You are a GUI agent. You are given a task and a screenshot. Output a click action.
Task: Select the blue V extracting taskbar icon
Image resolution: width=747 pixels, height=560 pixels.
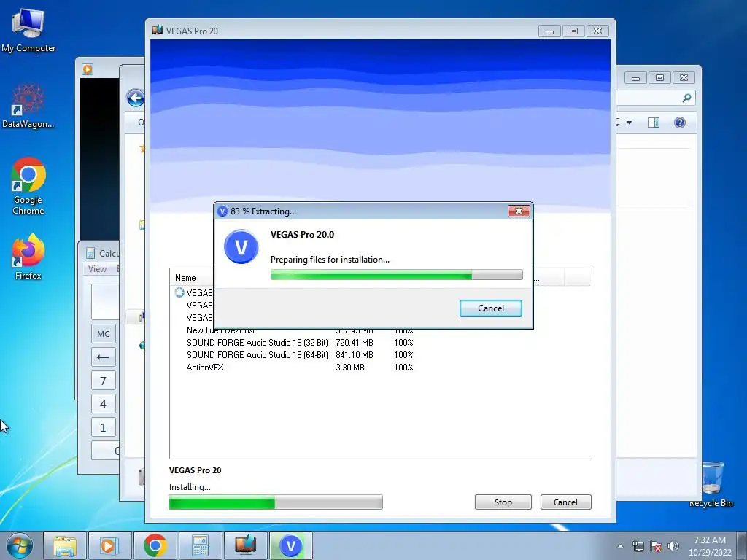(291, 545)
